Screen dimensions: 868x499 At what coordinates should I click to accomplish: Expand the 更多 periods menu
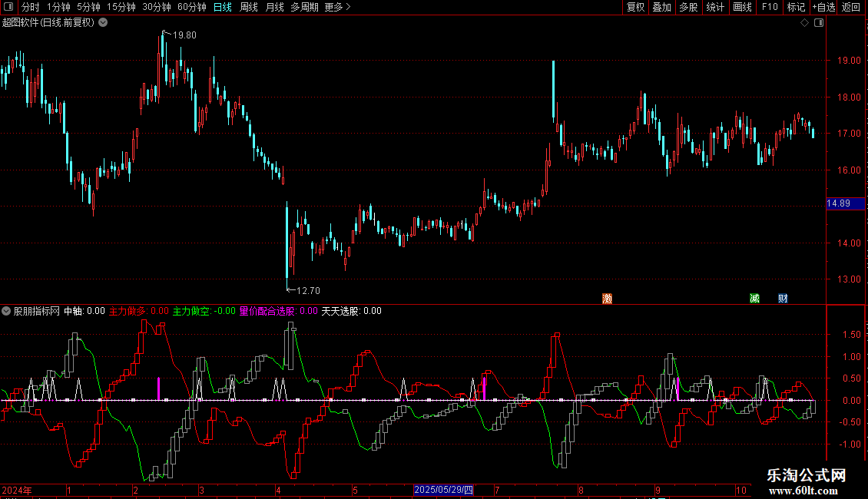pyautogui.click(x=338, y=7)
